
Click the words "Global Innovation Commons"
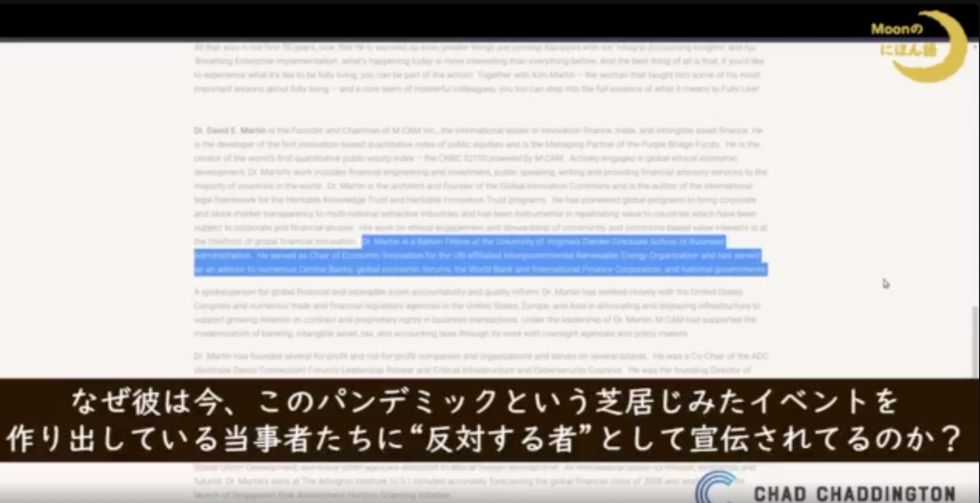coord(555,186)
